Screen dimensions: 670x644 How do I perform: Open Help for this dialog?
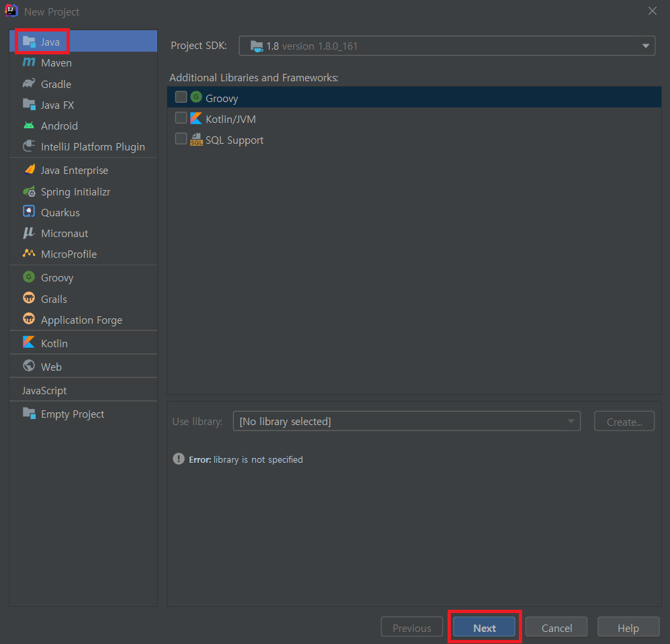coord(628,628)
